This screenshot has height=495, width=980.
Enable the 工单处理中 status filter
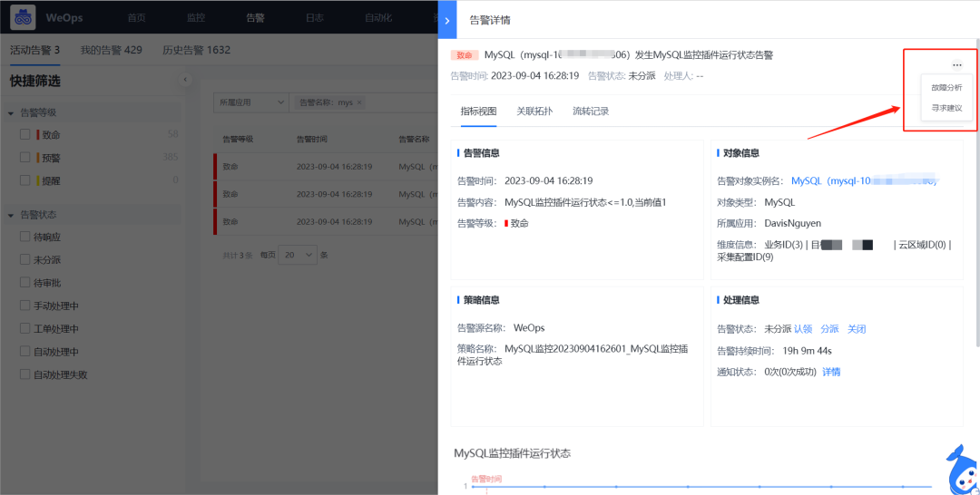point(25,328)
